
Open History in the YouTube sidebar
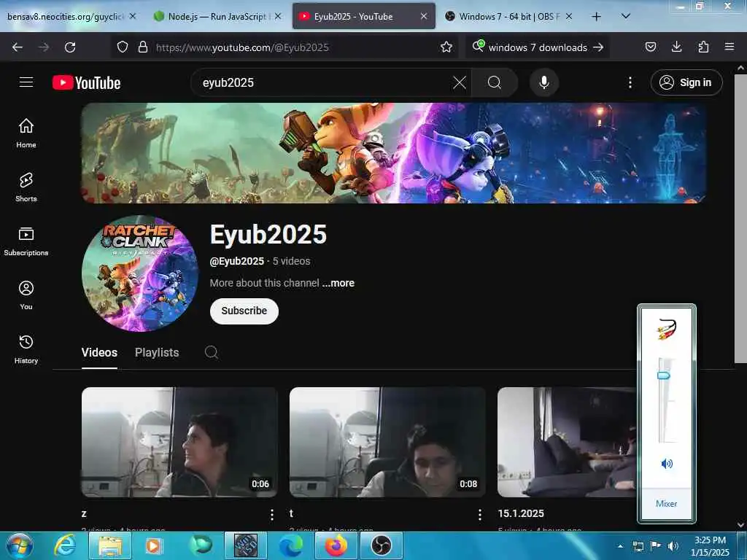26,349
